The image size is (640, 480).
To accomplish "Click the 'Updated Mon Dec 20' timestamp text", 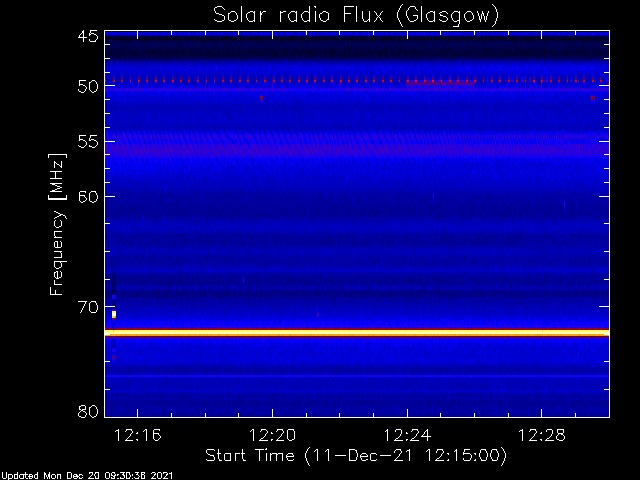I will tap(87, 476).
